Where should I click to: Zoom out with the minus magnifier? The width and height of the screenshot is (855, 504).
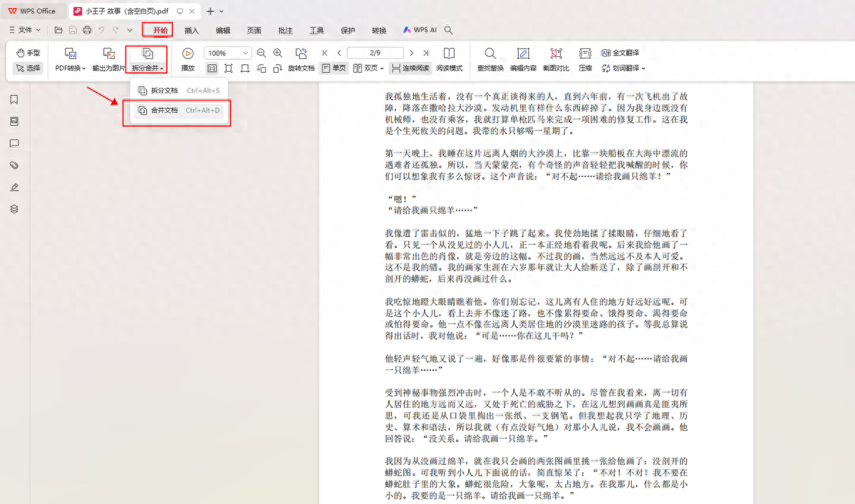261,53
